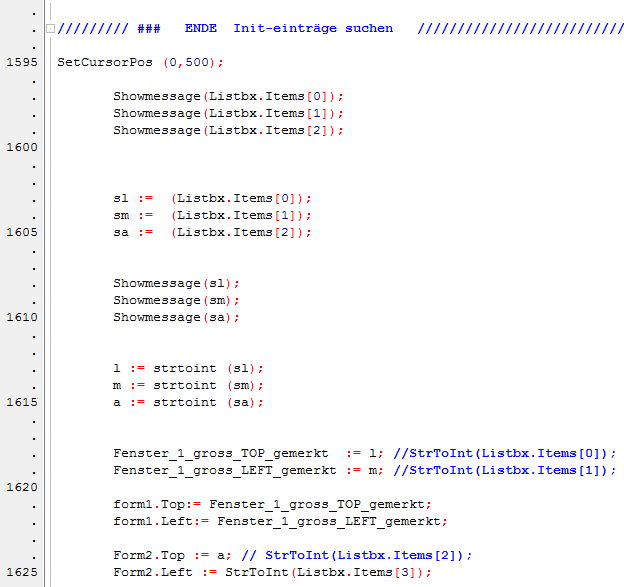Click the Showmessage(sa) call

coord(176,317)
